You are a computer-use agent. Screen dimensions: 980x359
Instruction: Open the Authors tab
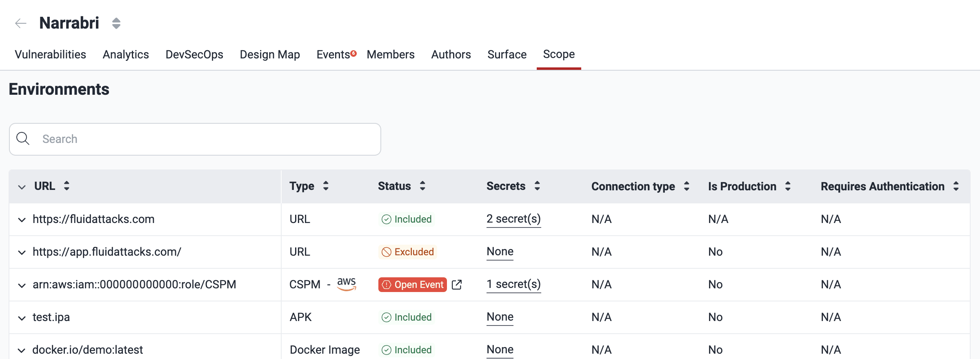click(x=451, y=54)
